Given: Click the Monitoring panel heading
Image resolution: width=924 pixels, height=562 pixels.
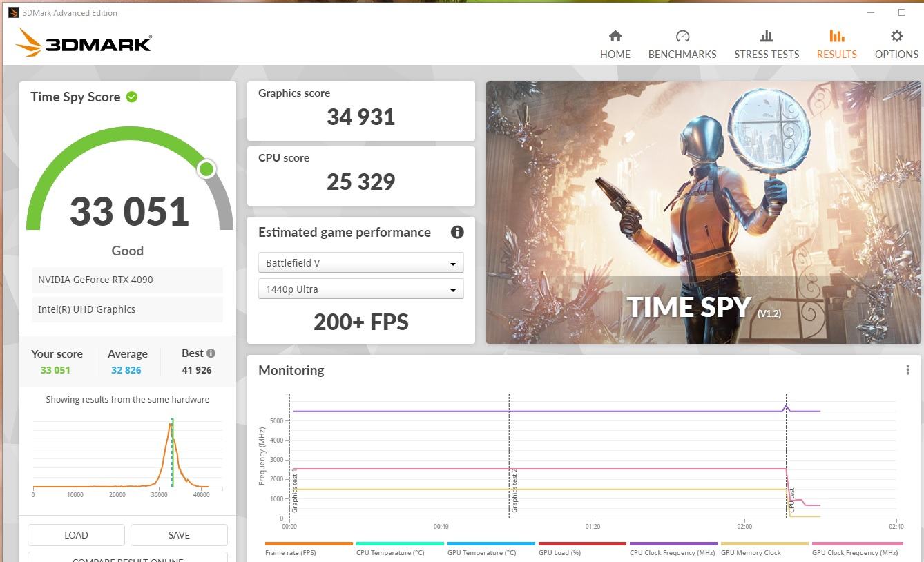Looking at the screenshot, I should click(x=291, y=370).
